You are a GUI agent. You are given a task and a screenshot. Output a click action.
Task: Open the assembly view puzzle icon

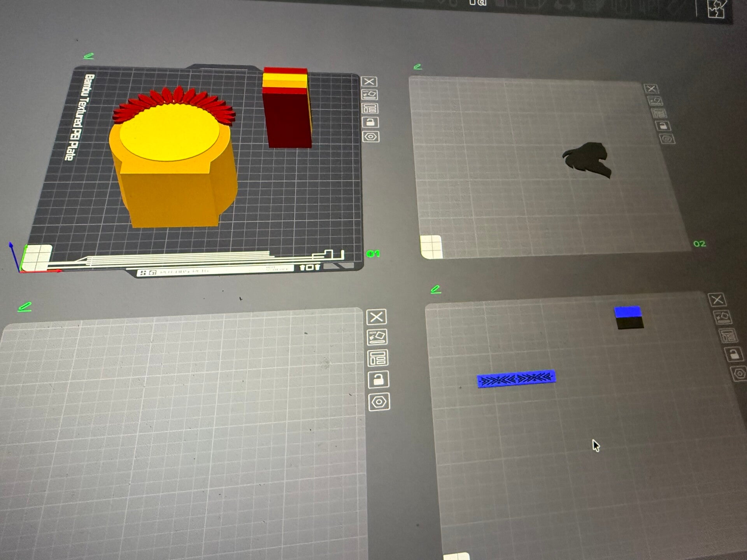pyautogui.click(x=716, y=9)
